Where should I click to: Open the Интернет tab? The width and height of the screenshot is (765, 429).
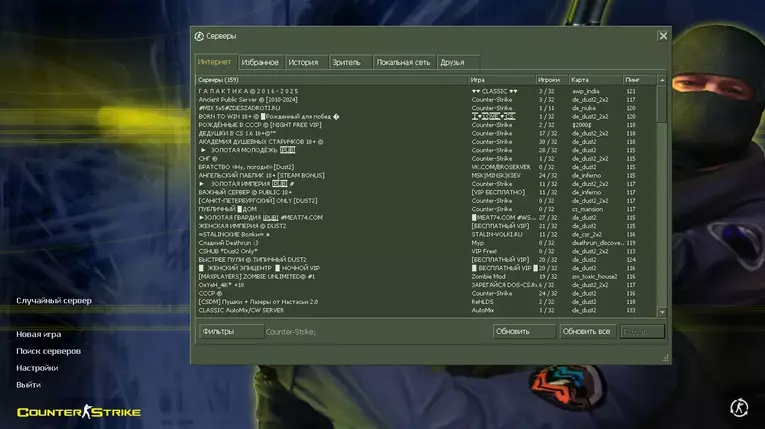pos(216,62)
